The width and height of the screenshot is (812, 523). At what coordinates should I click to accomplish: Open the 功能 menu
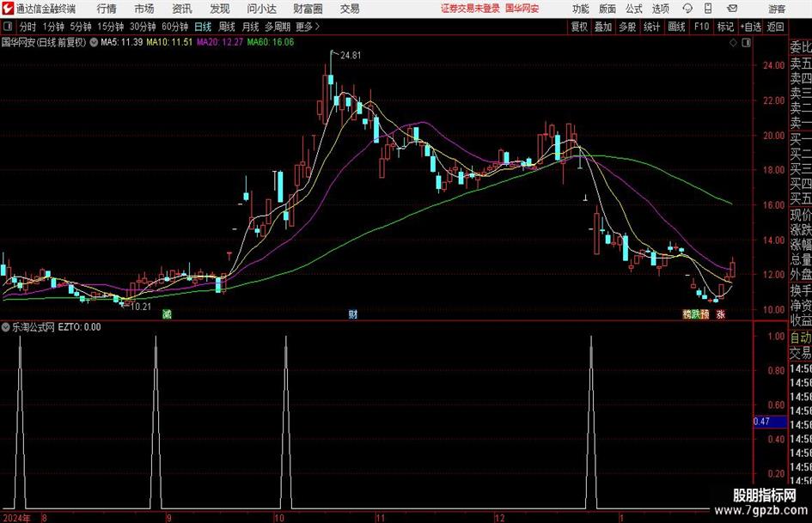coord(581,9)
